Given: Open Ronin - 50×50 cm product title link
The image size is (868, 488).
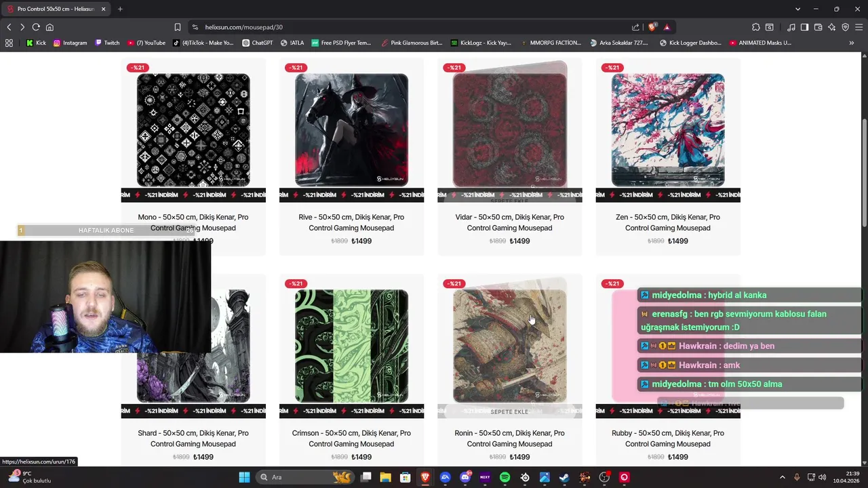Looking at the screenshot, I should pos(510,439).
